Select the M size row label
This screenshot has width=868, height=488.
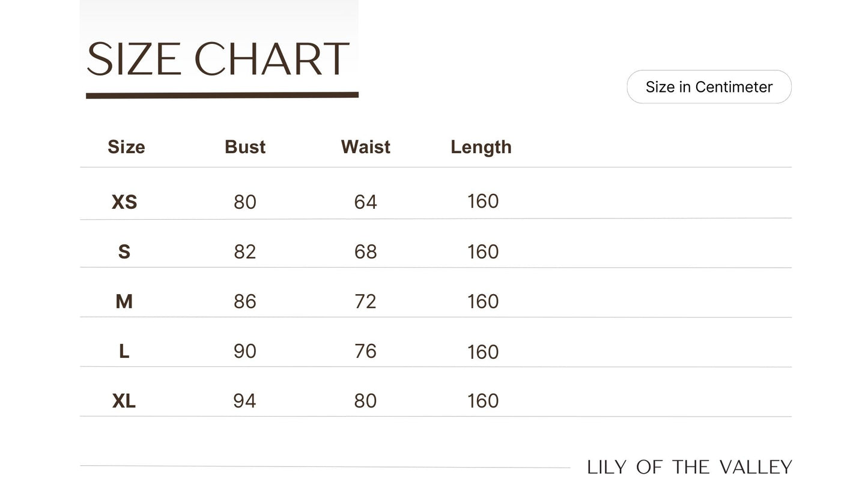124,301
